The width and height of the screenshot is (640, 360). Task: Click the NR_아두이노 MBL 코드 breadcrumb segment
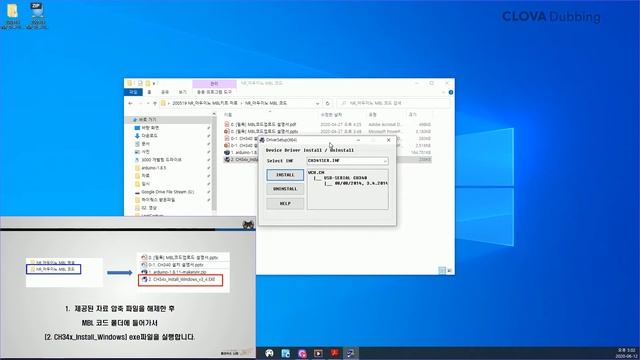266,104
